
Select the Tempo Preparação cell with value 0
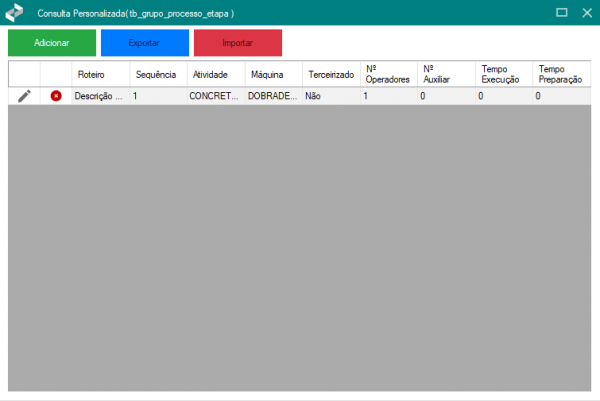coord(562,96)
